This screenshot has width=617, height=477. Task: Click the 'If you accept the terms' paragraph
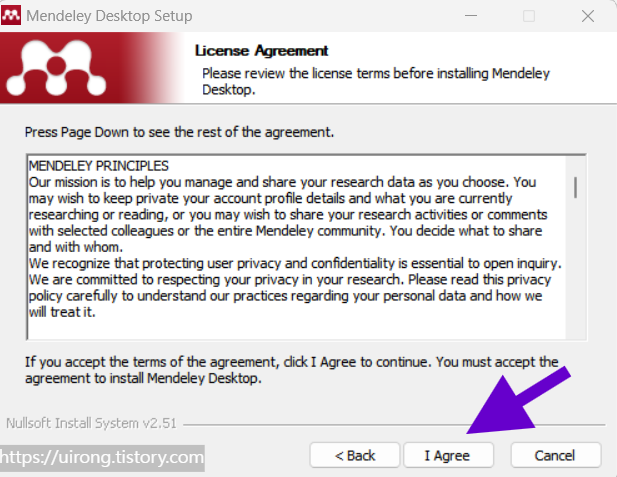pos(292,370)
